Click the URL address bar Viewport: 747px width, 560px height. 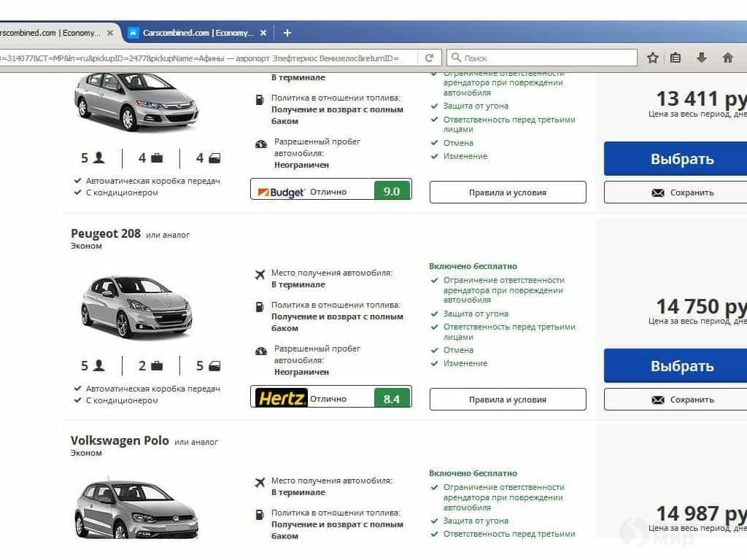pyautogui.click(x=207, y=58)
